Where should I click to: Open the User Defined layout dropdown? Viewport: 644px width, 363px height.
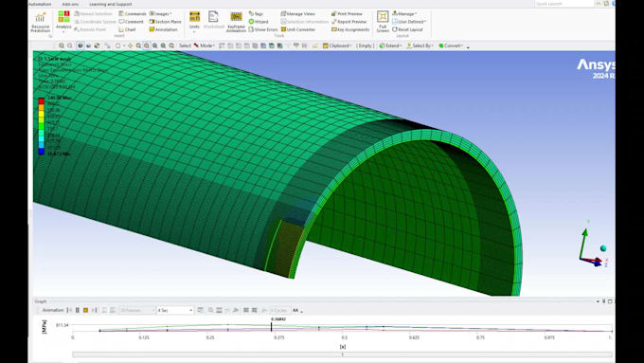pyautogui.click(x=409, y=22)
